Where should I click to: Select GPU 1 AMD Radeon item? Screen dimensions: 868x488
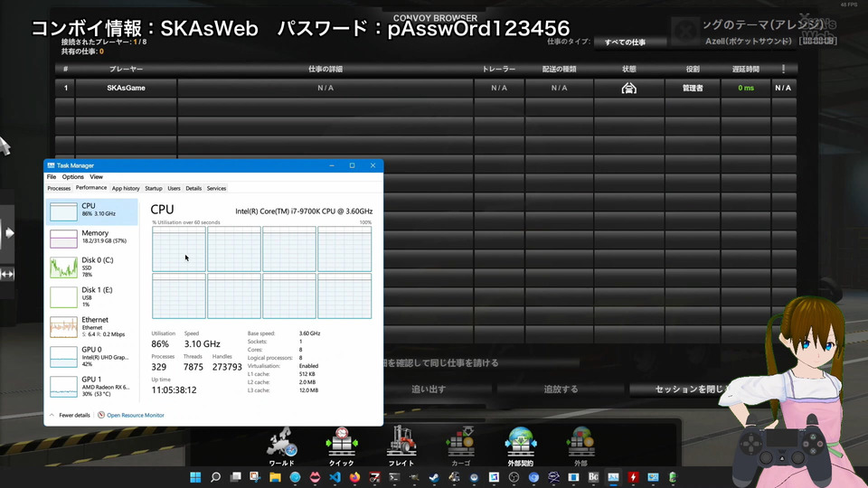(91, 387)
